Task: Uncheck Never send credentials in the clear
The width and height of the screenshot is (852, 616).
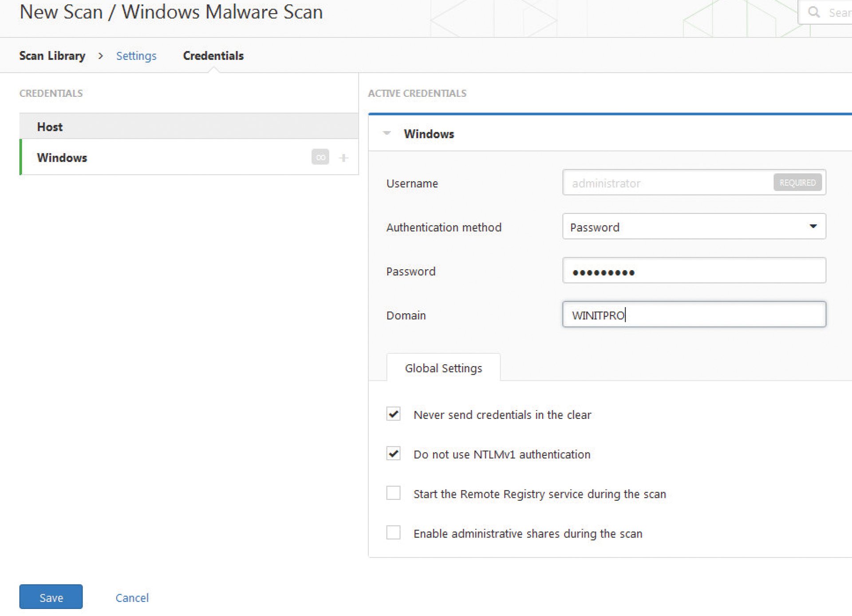Action: coord(393,414)
